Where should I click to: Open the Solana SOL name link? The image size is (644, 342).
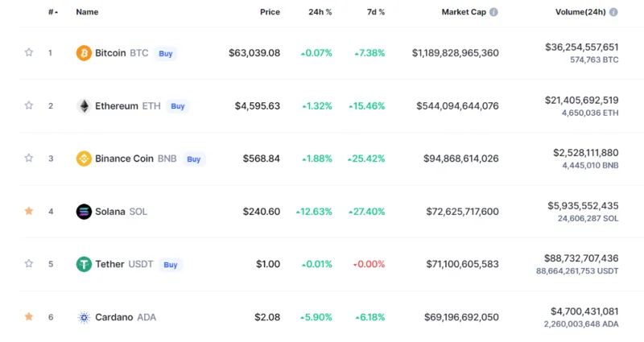pos(122,212)
